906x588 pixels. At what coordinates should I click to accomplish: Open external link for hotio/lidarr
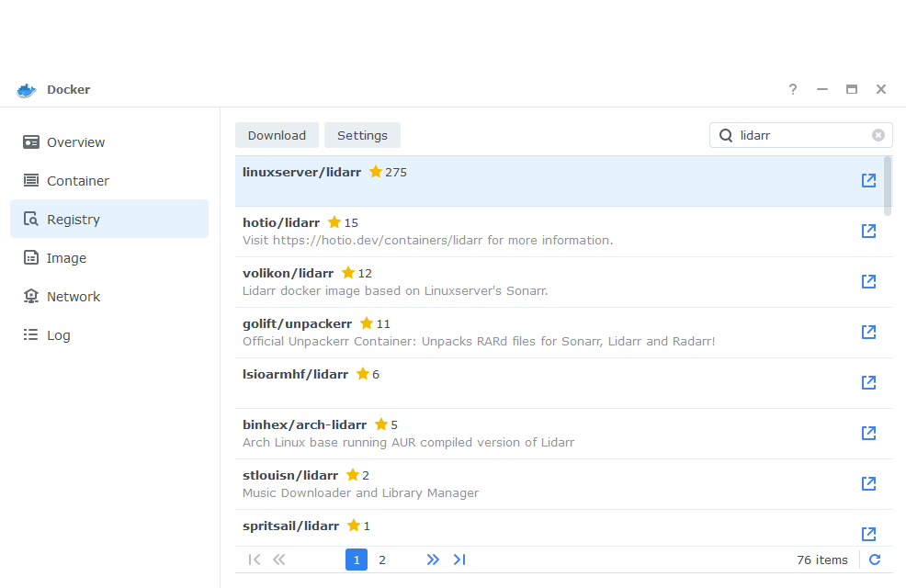tap(868, 231)
